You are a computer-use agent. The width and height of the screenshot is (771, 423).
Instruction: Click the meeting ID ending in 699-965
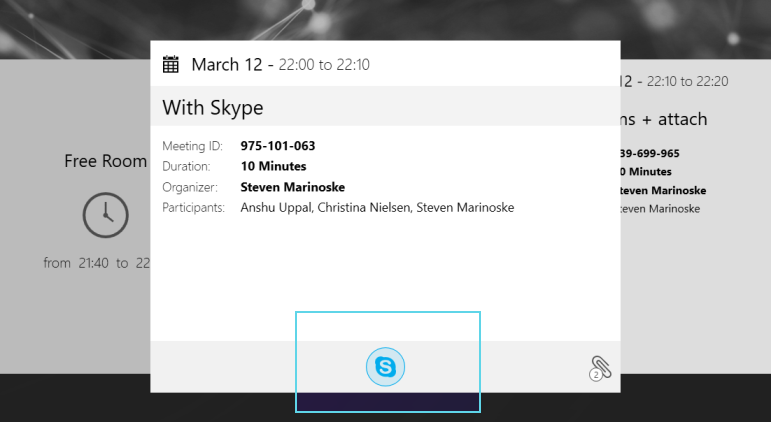tap(650, 154)
